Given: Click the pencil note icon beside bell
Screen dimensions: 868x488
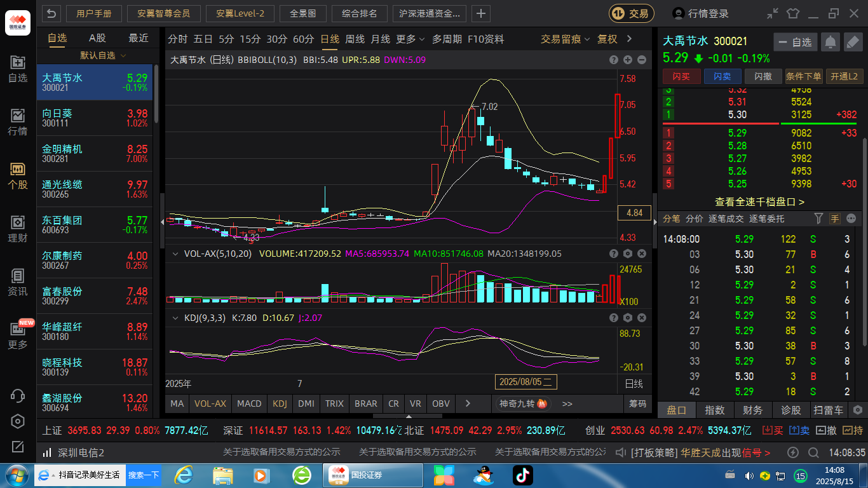Looking at the screenshot, I should click(853, 43).
